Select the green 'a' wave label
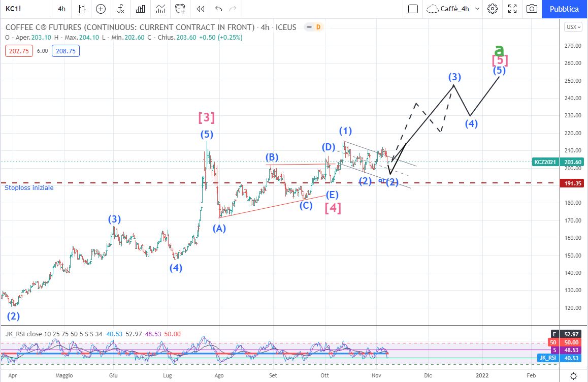The width and height of the screenshot is (588, 382). (x=499, y=50)
